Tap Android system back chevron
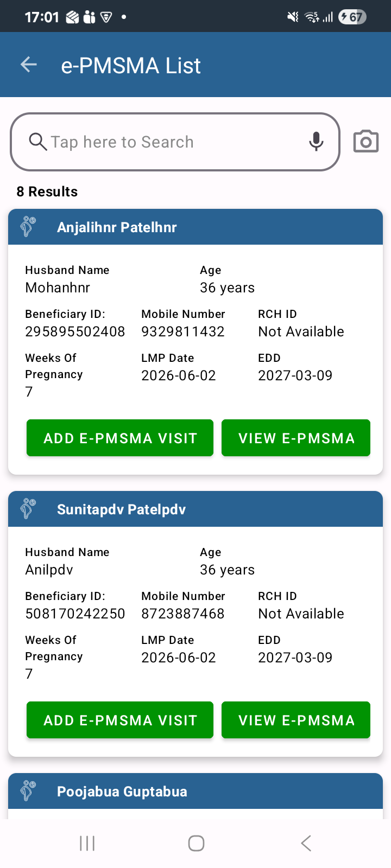391x868 pixels. pos(306,844)
